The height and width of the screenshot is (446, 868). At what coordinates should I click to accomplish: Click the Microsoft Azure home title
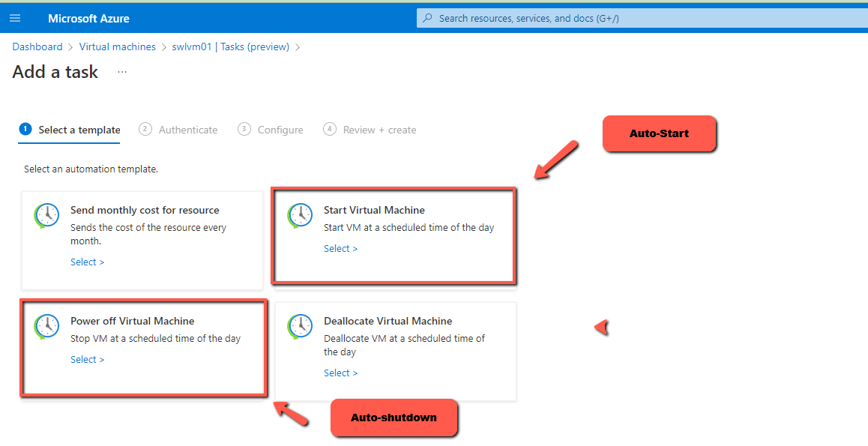(x=88, y=18)
